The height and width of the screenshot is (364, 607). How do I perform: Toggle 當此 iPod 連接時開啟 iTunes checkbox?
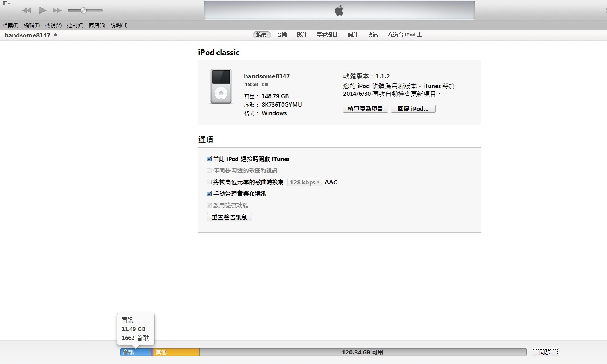209,159
